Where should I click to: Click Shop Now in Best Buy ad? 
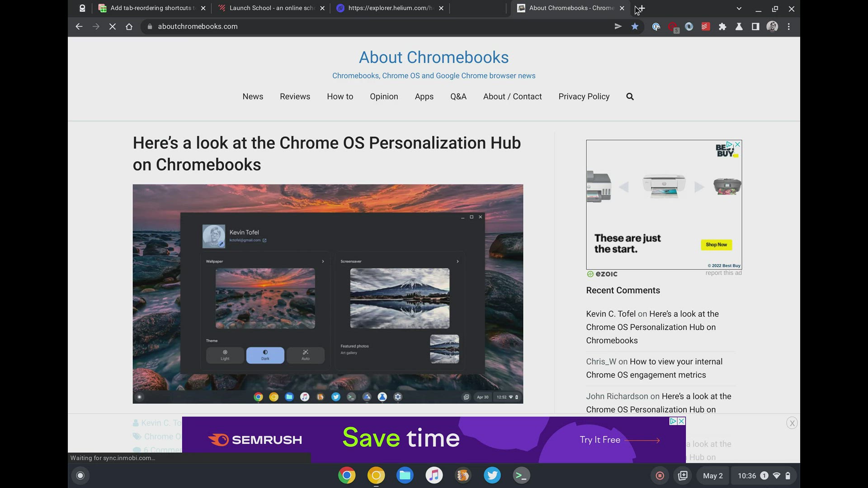coord(716,245)
